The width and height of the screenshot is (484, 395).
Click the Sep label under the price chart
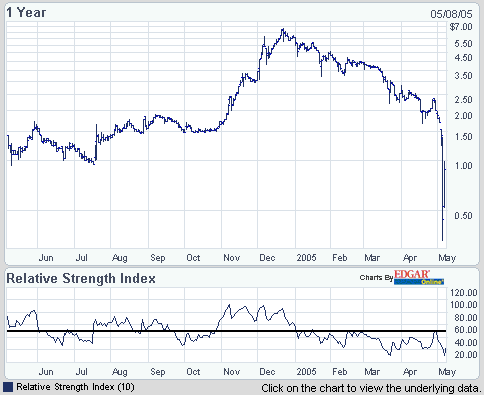coord(158,258)
